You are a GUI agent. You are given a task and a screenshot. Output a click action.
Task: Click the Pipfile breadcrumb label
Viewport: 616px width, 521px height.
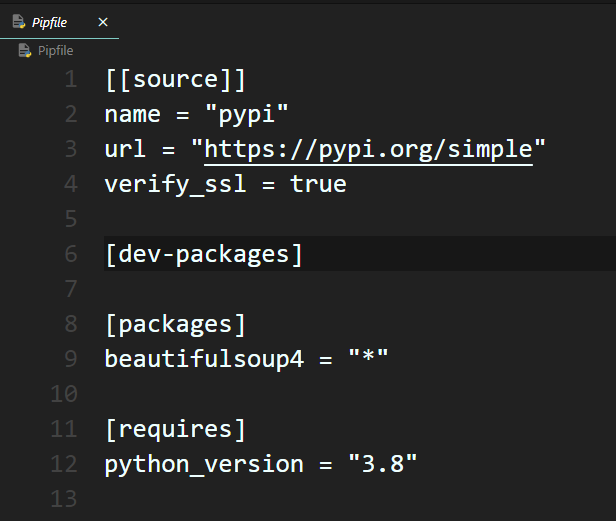point(55,50)
